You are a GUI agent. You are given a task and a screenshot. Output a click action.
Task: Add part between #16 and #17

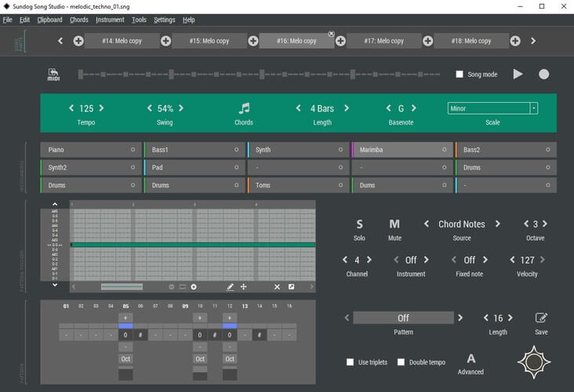(x=340, y=41)
